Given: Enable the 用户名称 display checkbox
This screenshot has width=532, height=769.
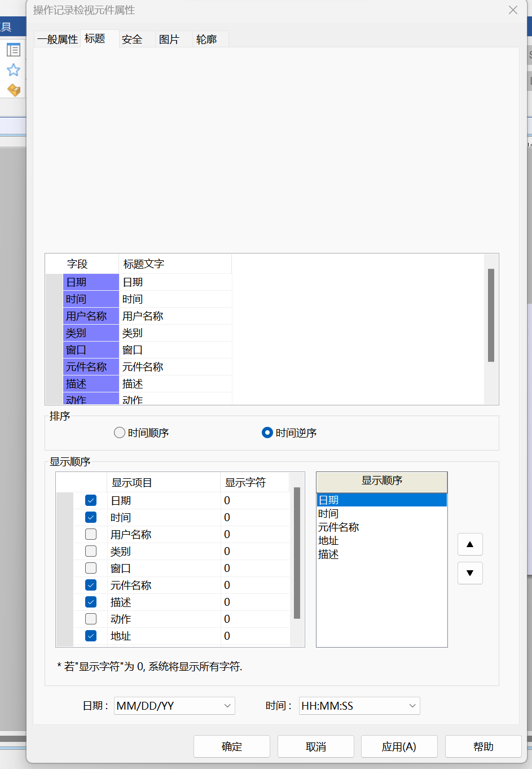Looking at the screenshot, I should click(x=91, y=534).
